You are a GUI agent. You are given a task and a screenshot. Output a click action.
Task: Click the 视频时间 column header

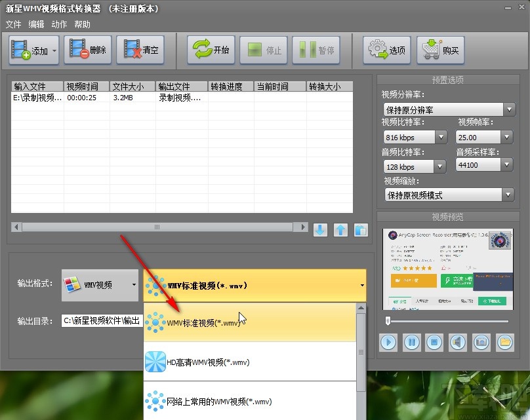pos(87,86)
